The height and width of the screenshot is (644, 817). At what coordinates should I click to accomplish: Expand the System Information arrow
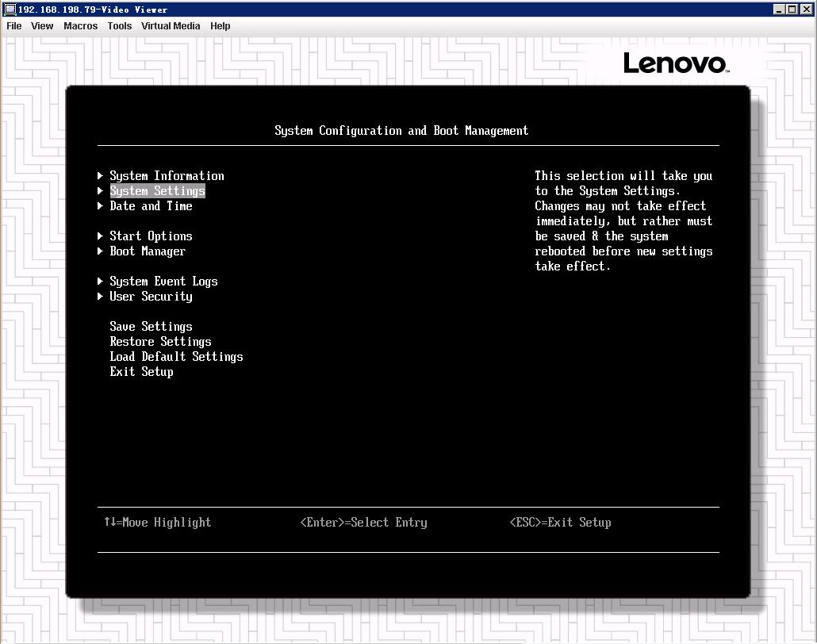point(101,175)
